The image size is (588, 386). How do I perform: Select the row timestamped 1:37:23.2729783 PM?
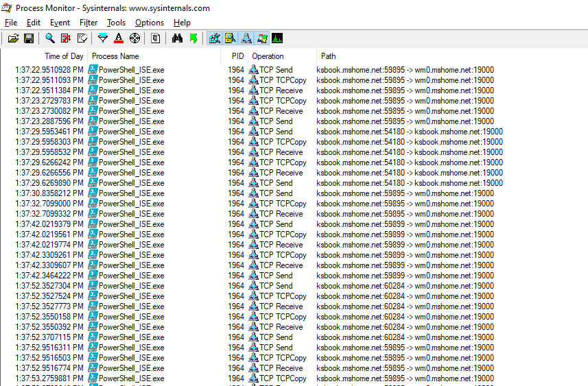294,101
